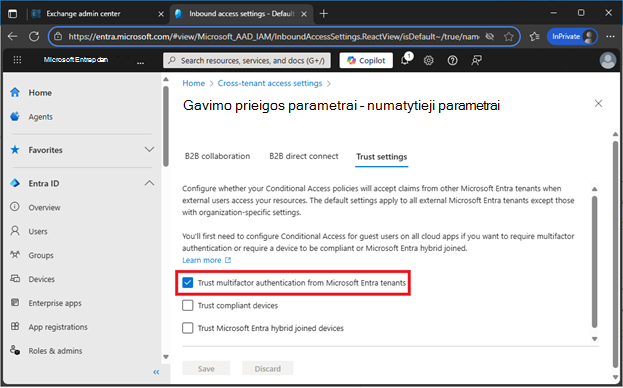Go back with browser back arrow
This screenshot has width=623, height=388.
13,37
